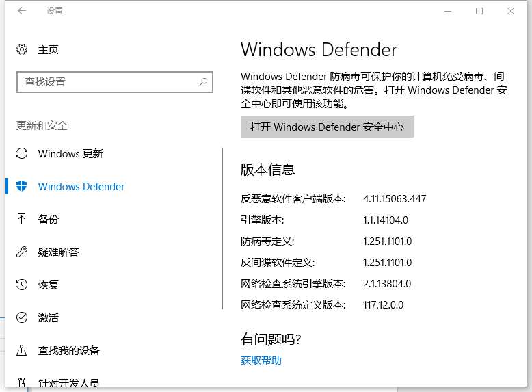
Task: Click the 反恶意软件客户端版本 label
Action: coord(293,198)
